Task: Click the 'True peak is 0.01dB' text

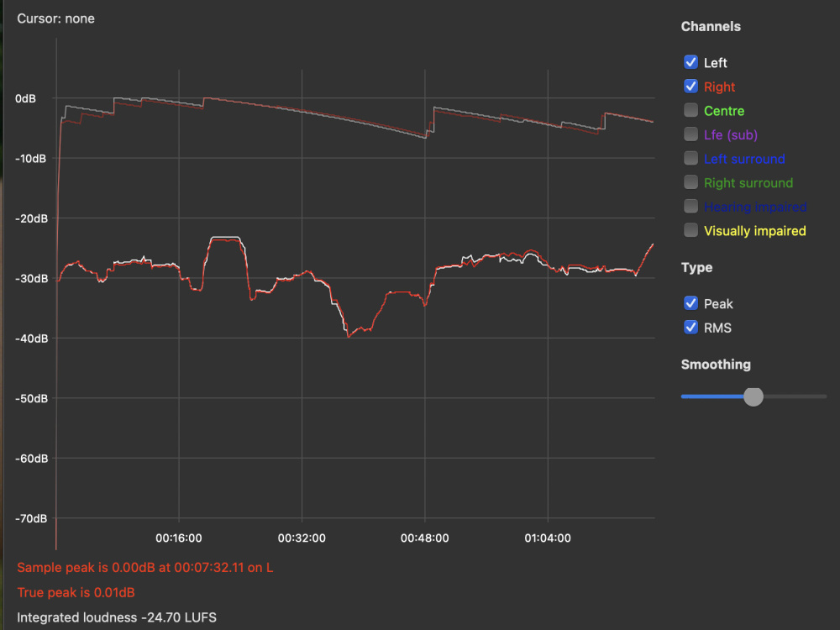Action: pyautogui.click(x=76, y=592)
